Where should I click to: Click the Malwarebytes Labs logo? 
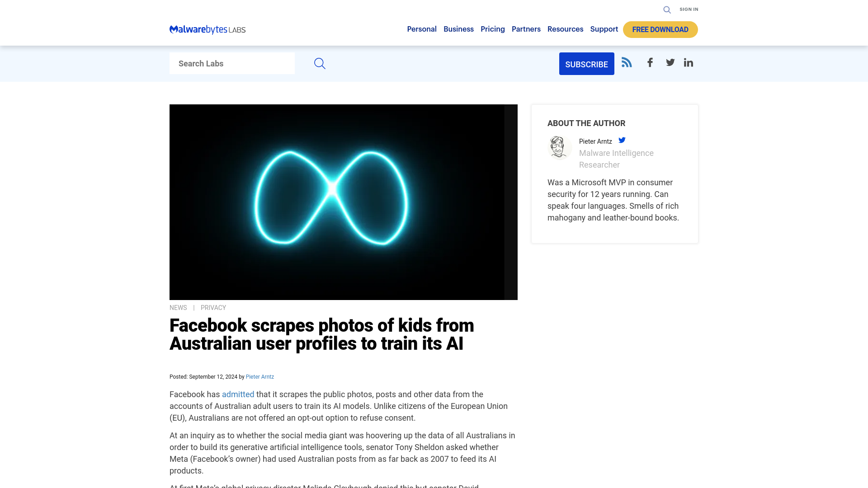coord(207,28)
